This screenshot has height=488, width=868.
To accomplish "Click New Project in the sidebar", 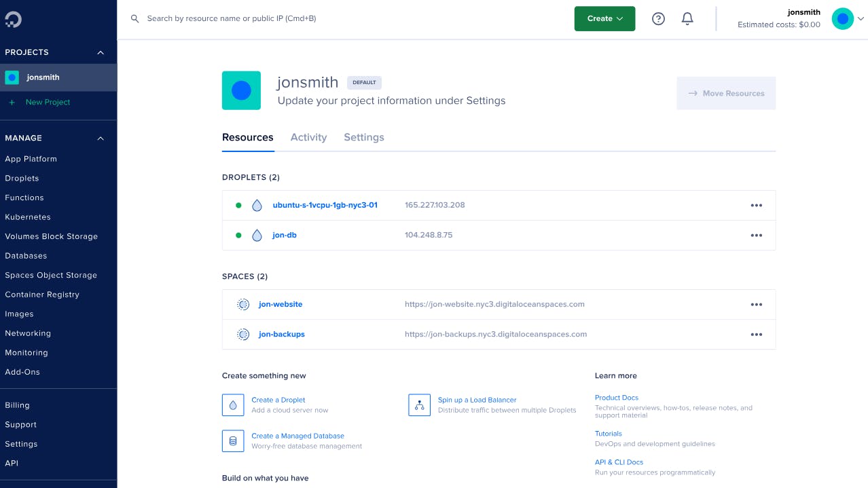I will 48,102.
